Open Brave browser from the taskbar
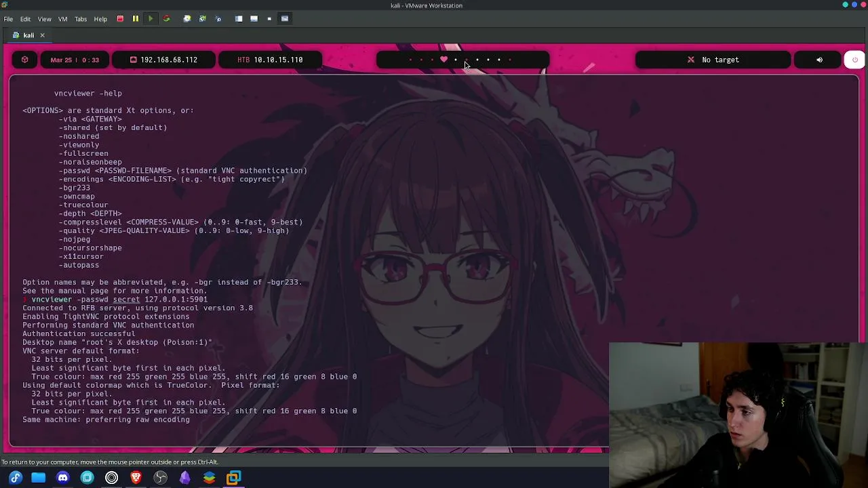The width and height of the screenshot is (868, 488). (136, 478)
